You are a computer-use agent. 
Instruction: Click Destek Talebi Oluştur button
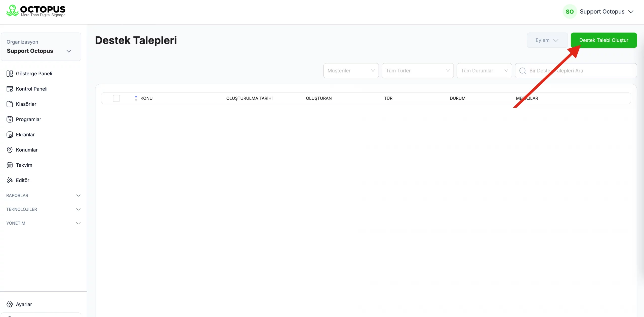click(x=604, y=40)
